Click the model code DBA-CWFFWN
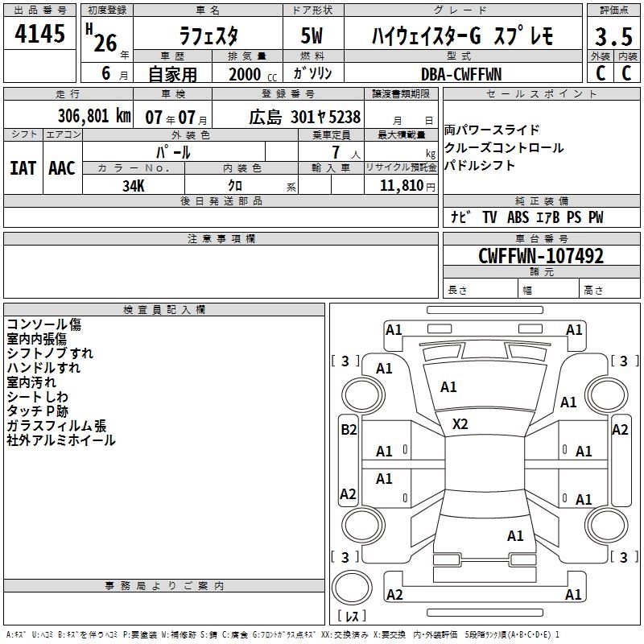This screenshot has width=644, height=644. coord(461,74)
